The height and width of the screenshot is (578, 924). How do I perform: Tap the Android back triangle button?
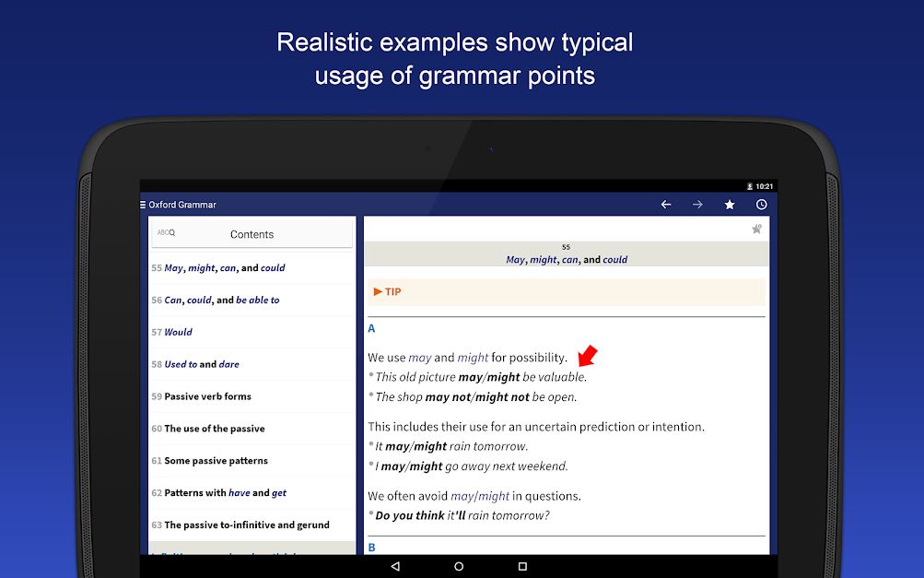pyautogui.click(x=395, y=566)
